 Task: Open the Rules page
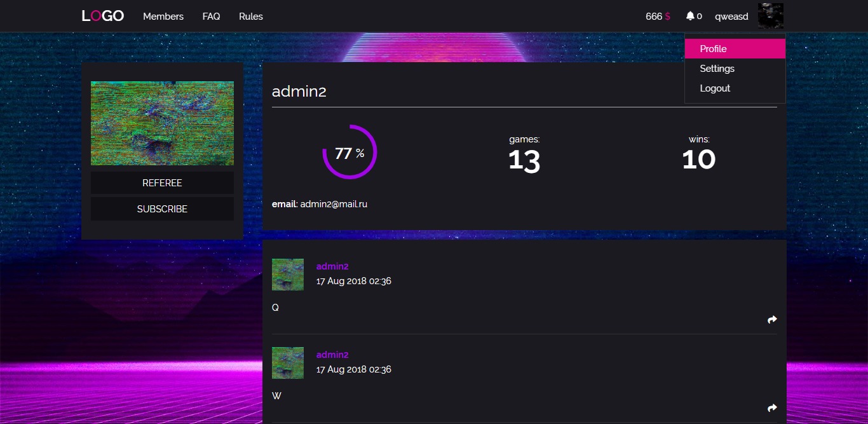click(x=251, y=17)
